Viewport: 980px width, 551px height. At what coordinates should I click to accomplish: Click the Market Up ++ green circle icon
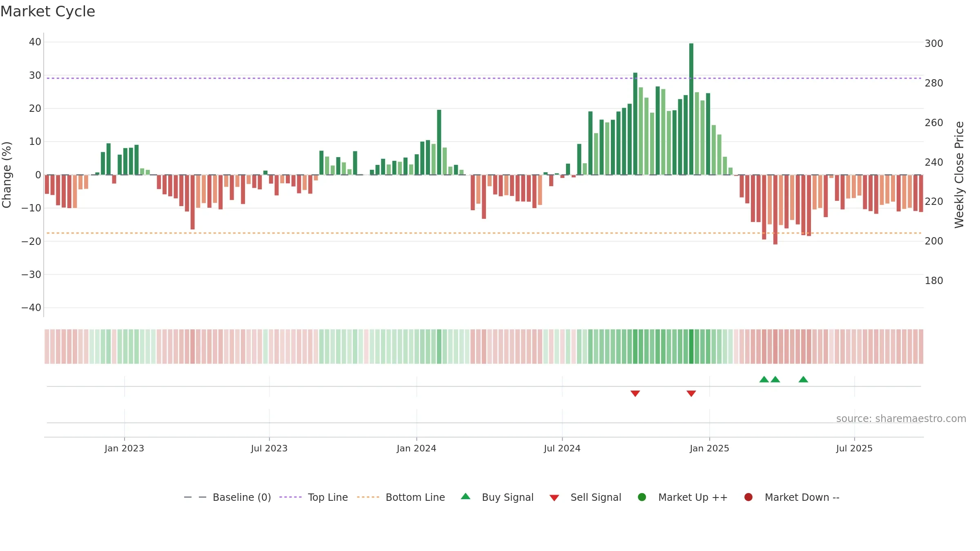pos(642,497)
